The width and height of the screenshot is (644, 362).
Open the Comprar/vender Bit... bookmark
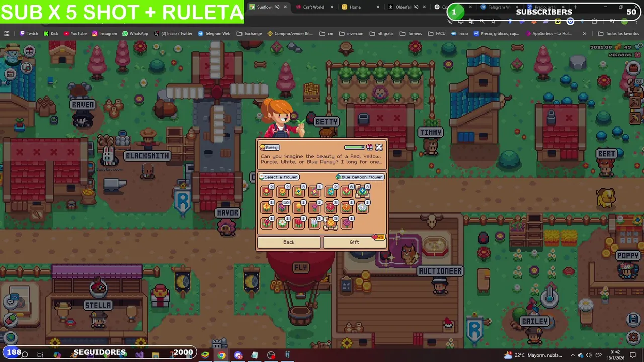coord(290,34)
